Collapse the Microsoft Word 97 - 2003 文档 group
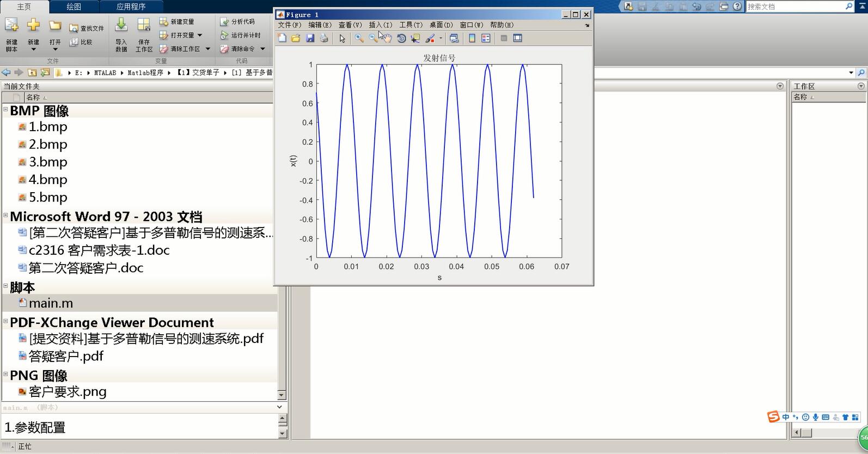The height and width of the screenshot is (454, 868). pyautogui.click(x=6, y=215)
